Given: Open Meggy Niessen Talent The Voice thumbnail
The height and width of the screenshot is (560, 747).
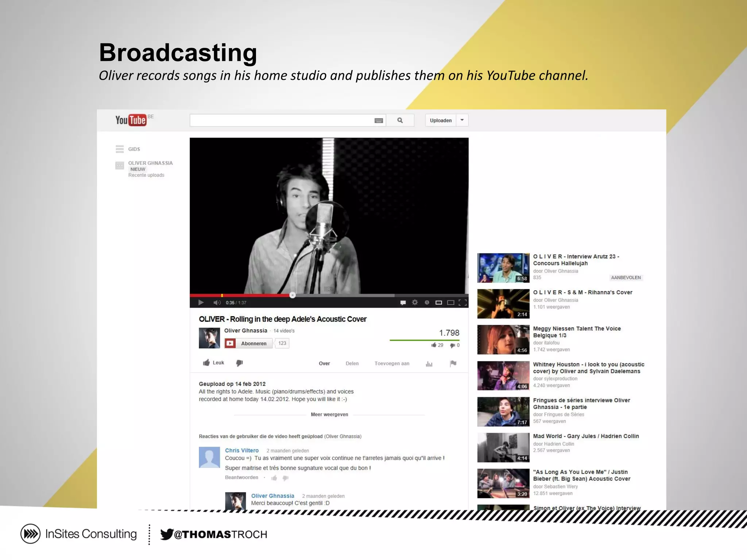Looking at the screenshot, I should (x=503, y=340).
